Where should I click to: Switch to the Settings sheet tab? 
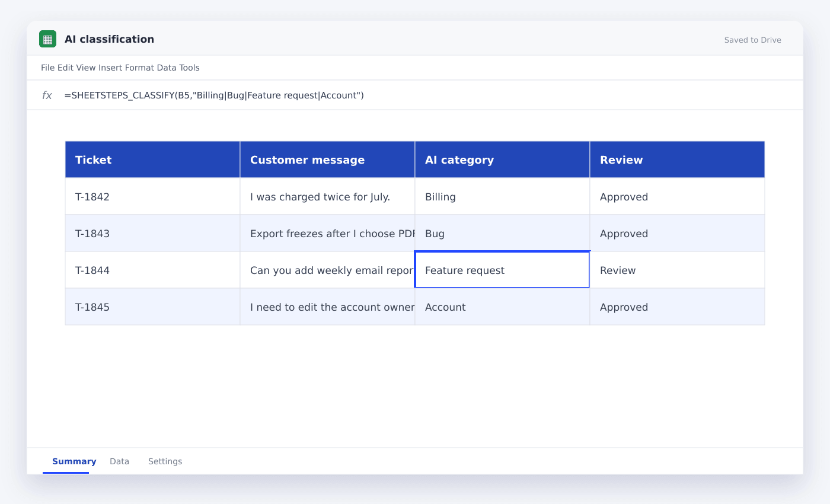pyautogui.click(x=165, y=461)
